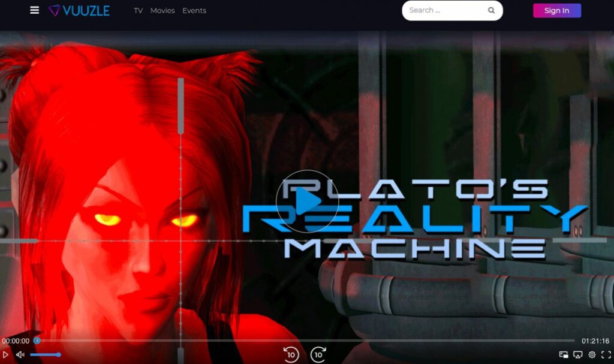Click the Sign In button
Screen dimensions: 614x364
[556, 11]
